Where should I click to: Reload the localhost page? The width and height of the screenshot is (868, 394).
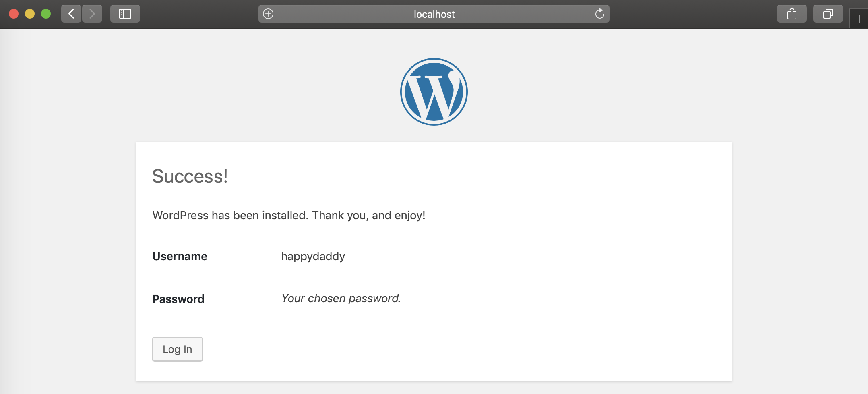point(599,14)
